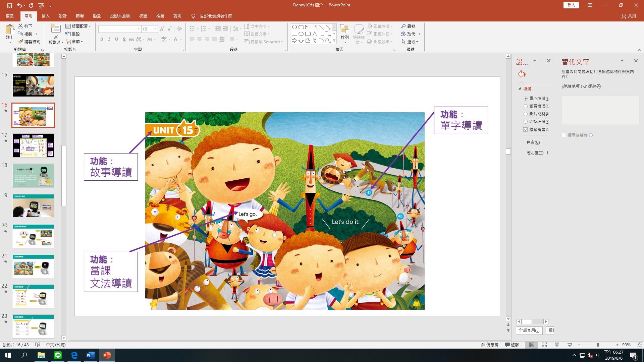The height and width of the screenshot is (362, 644).
Task: Switch to the Design 設計 tab
Action: 63,16
